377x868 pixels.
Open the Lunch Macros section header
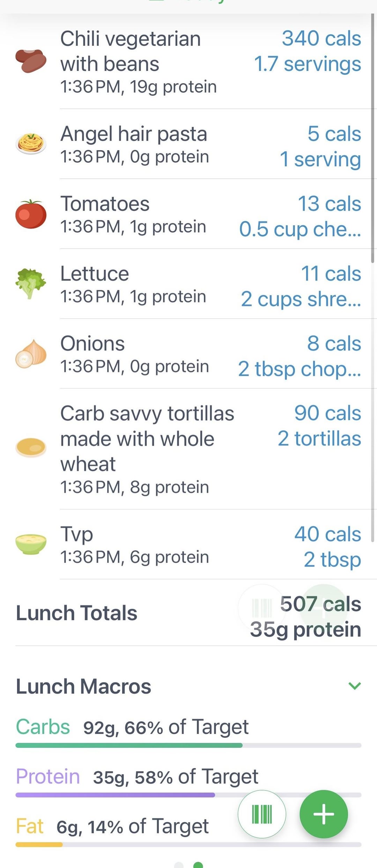tap(84, 686)
